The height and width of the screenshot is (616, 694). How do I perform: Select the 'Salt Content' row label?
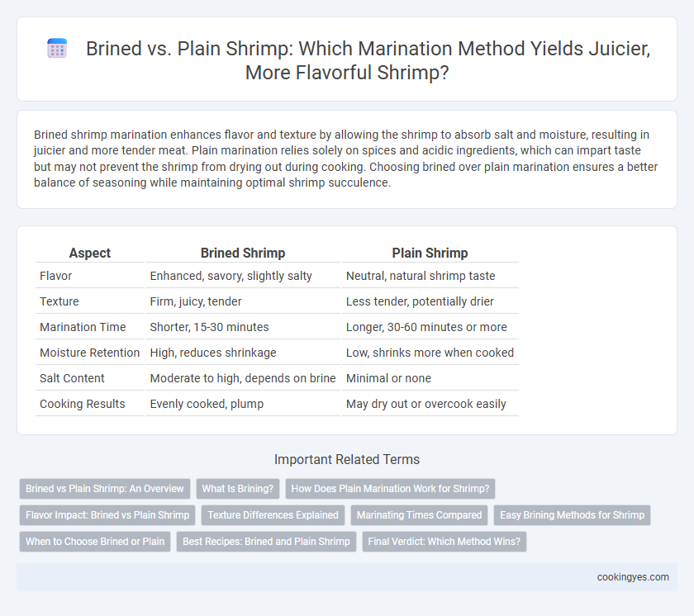[x=72, y=378]
